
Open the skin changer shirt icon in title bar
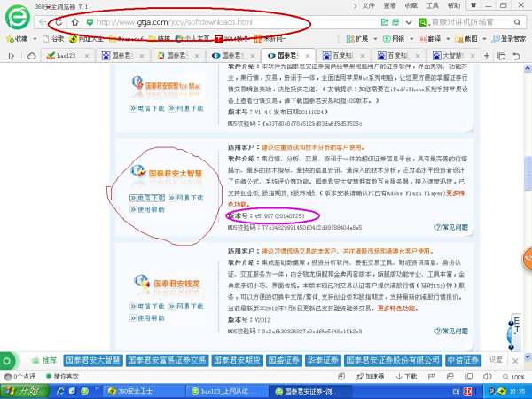473,5
